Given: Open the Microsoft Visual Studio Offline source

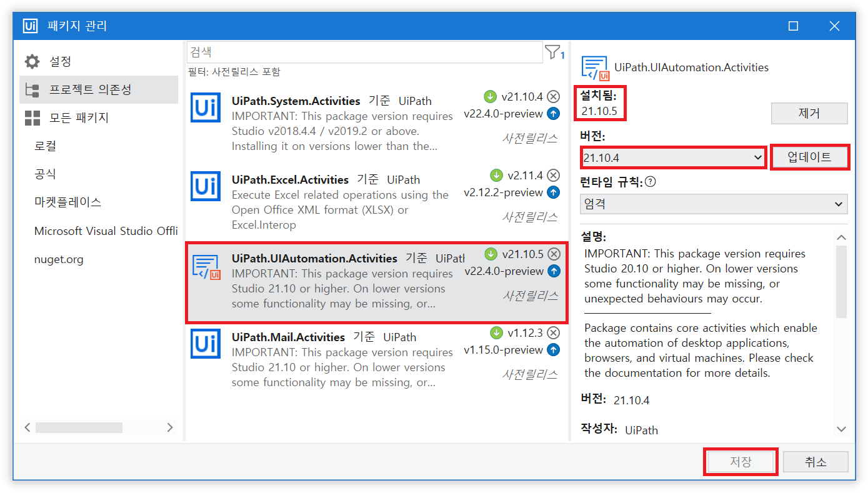Looking at the screenshot, I should pyautogui.click(x=106, y=231).
